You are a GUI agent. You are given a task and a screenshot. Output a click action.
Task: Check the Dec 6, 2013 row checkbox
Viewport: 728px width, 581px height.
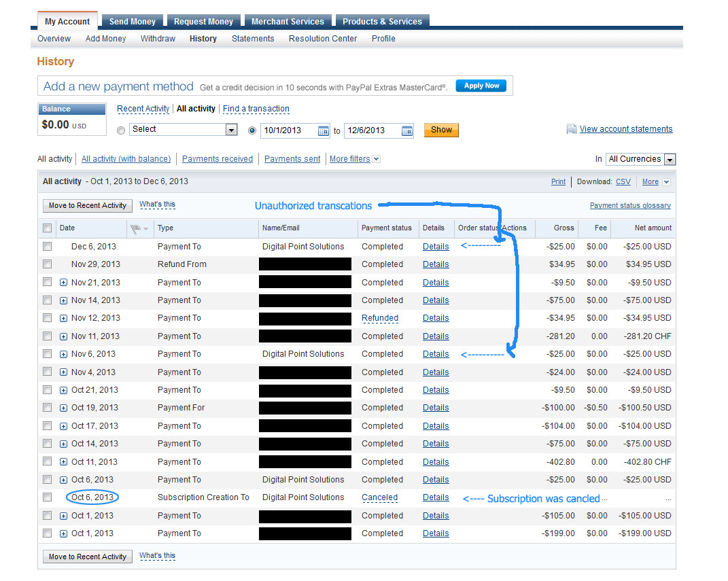47,247
